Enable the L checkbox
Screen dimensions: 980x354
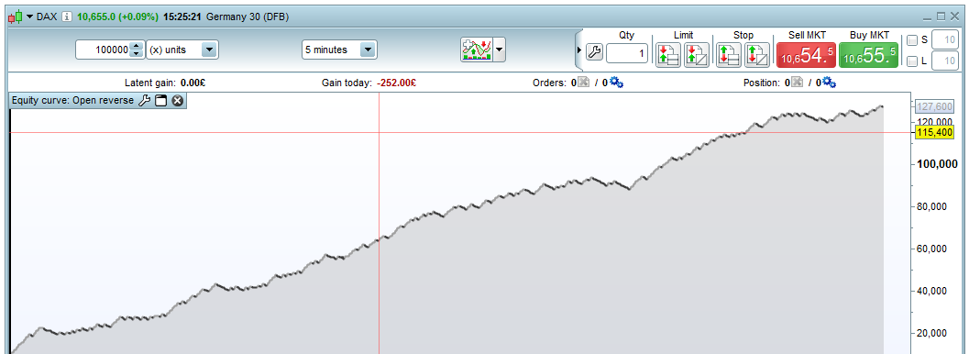[x=912, y=61]
